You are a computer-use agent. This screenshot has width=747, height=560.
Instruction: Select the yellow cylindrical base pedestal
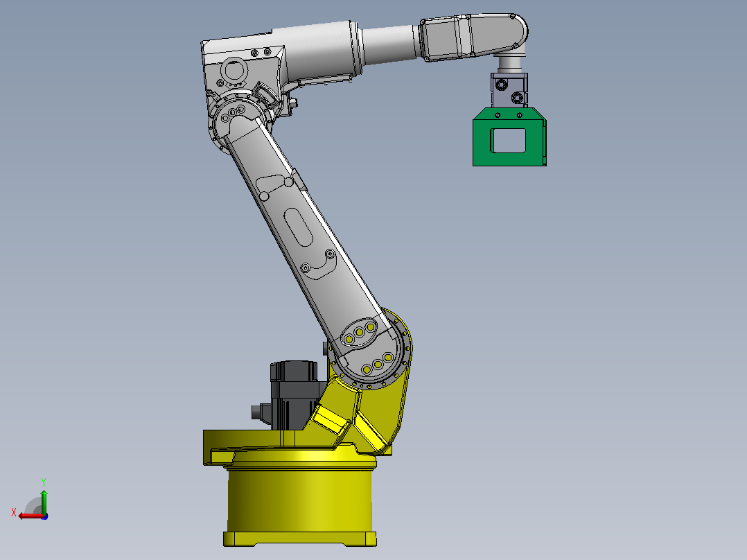click(300, 500)
